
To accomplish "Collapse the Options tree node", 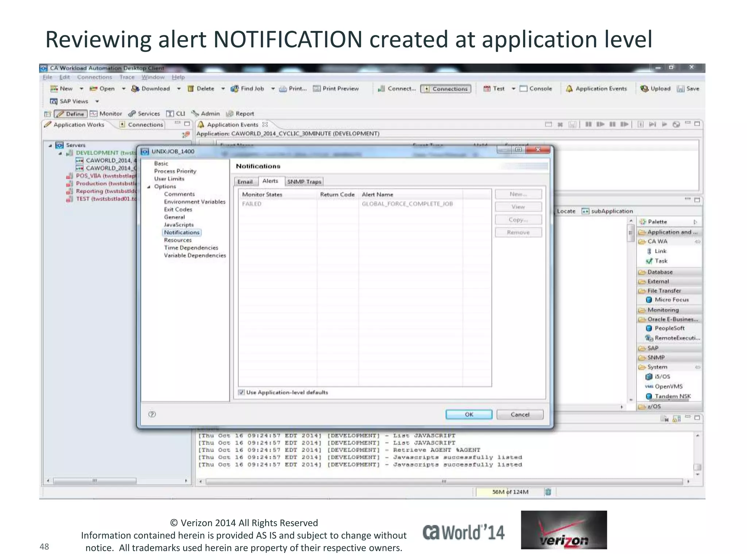I will tap(149, 187).
